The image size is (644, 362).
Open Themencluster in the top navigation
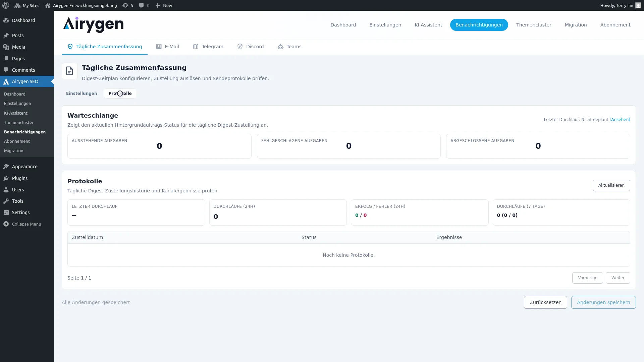click(533, 24)
